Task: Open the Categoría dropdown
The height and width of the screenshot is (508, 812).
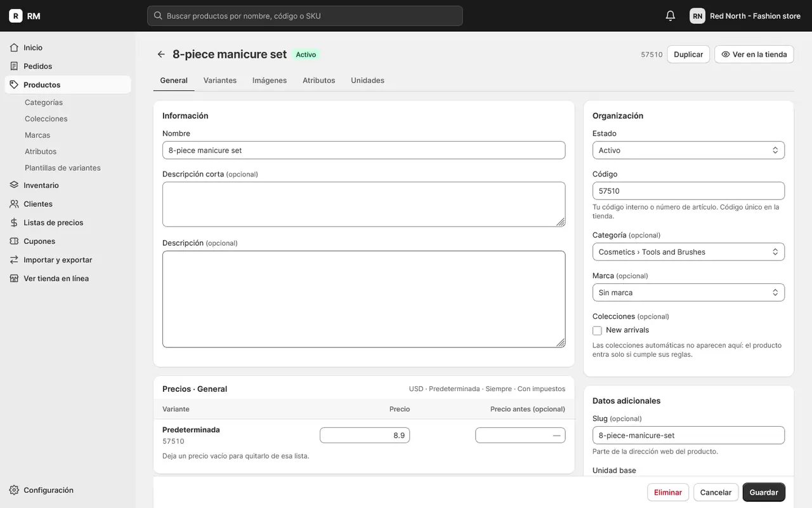Action: (x=688, y=252)
